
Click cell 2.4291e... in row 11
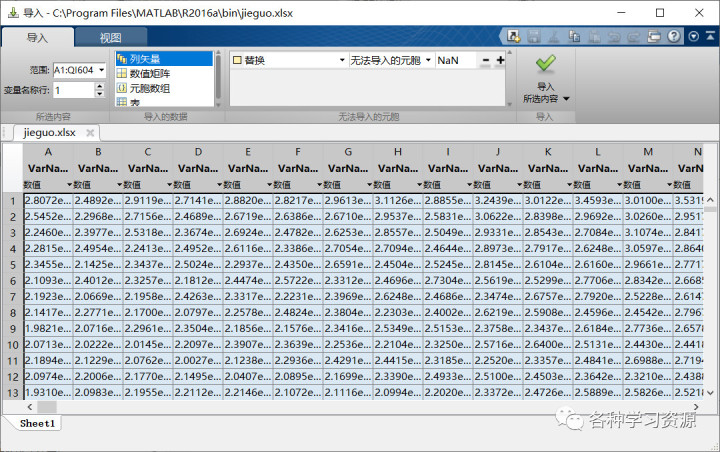coord(348,361)
